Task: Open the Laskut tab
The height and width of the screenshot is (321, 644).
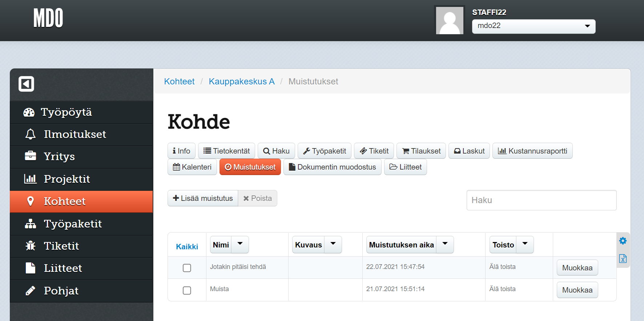Action: 469,151
